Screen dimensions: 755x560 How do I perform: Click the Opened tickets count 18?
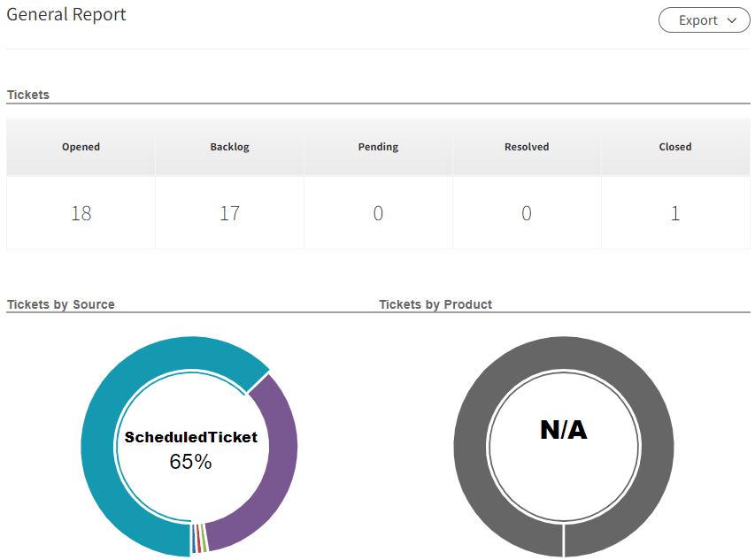click(81, 213)
